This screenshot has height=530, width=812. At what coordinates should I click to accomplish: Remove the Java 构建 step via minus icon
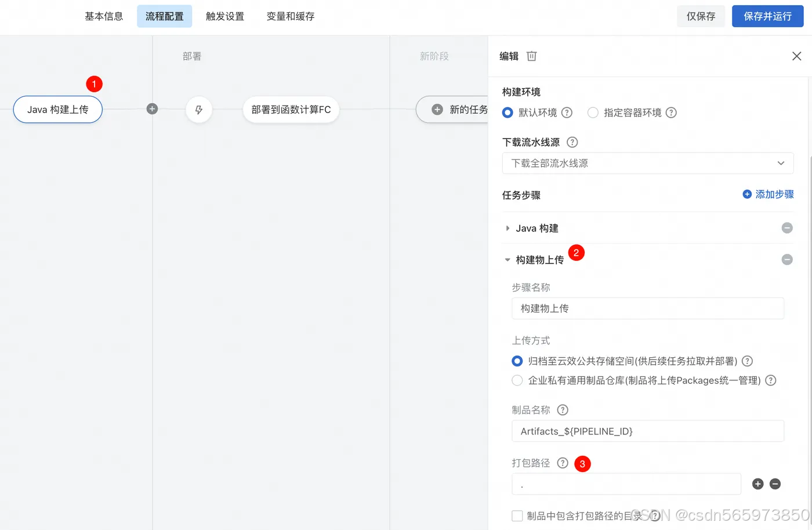click(787, 227)
